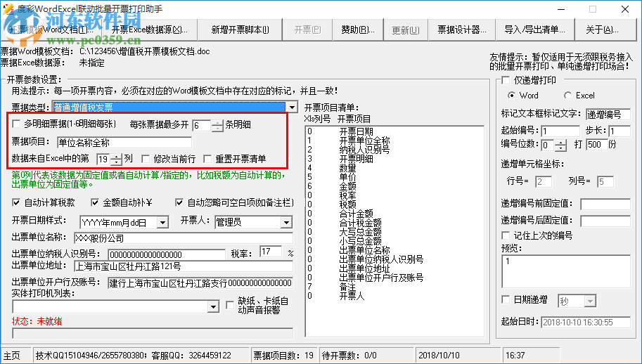642x364 pixels.
Task: Toggle 金额自动补¥ checkbox
Action: click(x=95, y=202)
